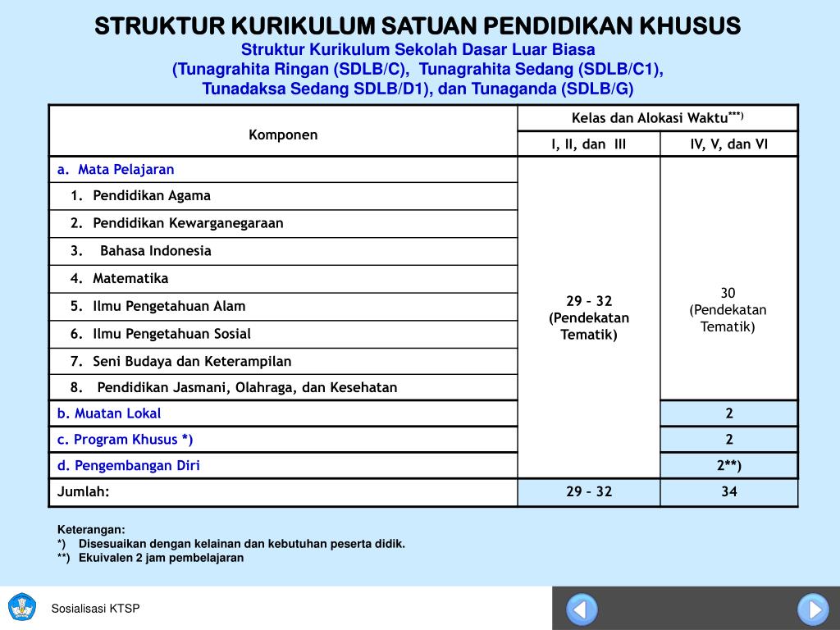Click the '3. Bahasa Indonesia' row
The width and height of the screenshot is (840, 630).
[283, 251]
